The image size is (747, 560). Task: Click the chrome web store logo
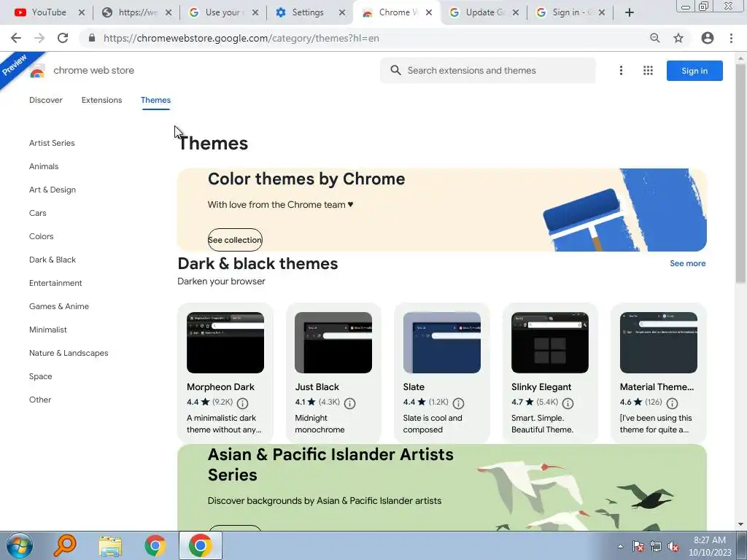[36, 71]
